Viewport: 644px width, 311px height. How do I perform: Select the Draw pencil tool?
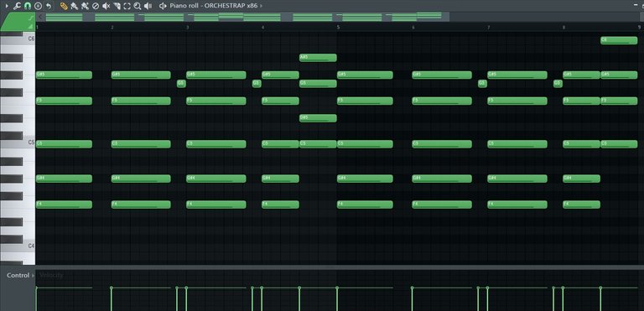(64, 6)
